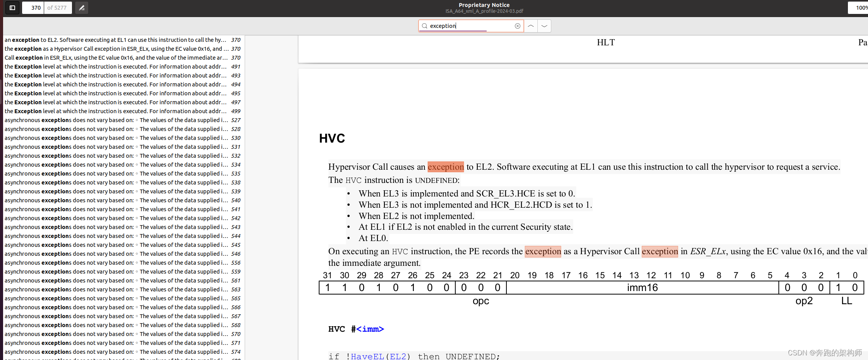Open asynchronous exceptions result on page 535
Image resolution: width=868 pixels, height=360 pixels.
[123, 174]
